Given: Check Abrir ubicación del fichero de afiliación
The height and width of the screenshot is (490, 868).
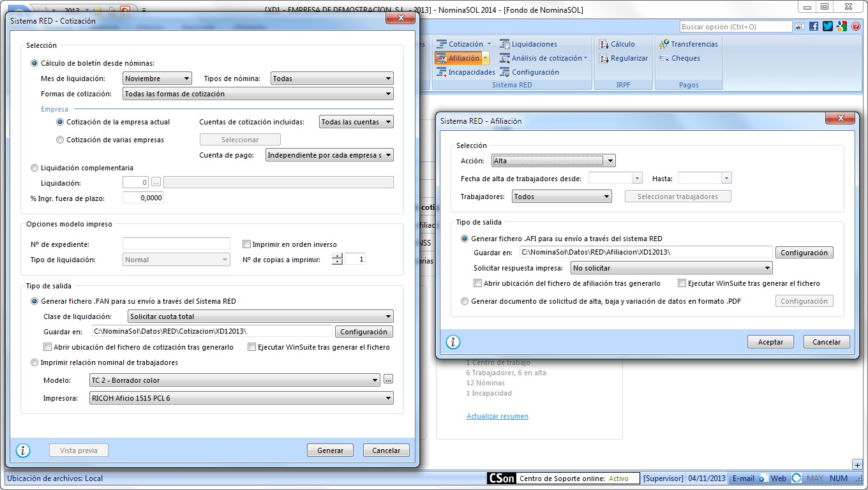Looking at the screenshot, I should 477,283.
